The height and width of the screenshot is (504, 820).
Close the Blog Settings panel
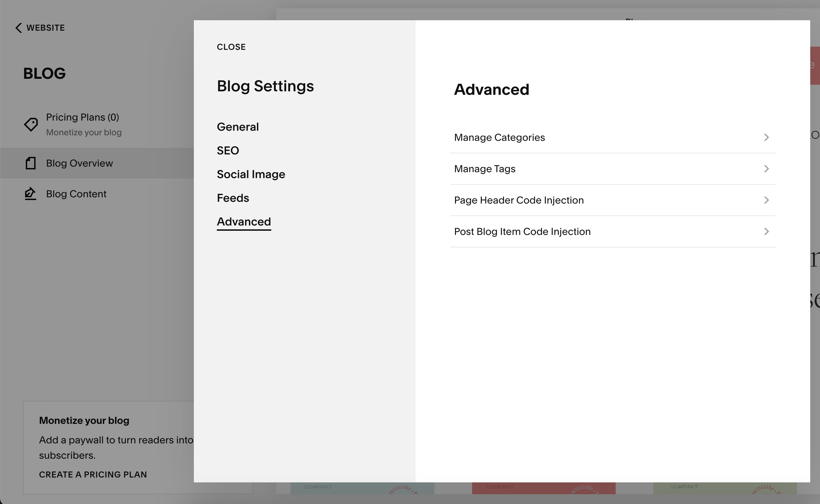231,47
